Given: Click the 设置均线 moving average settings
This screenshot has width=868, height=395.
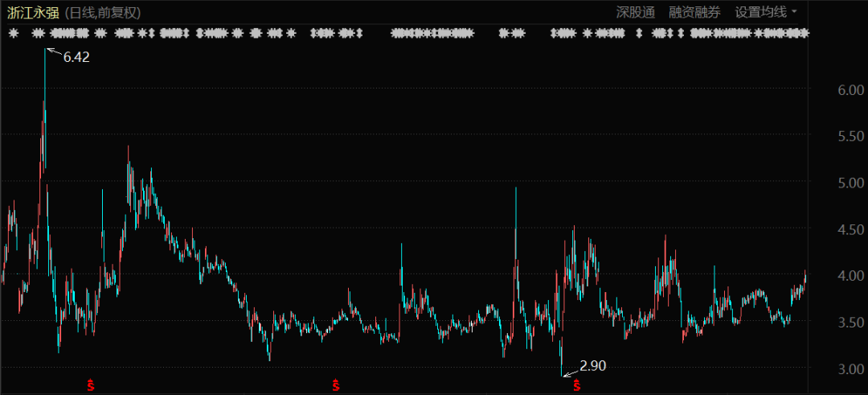Looking at the screenshot, I should click(x=760, y=12).
